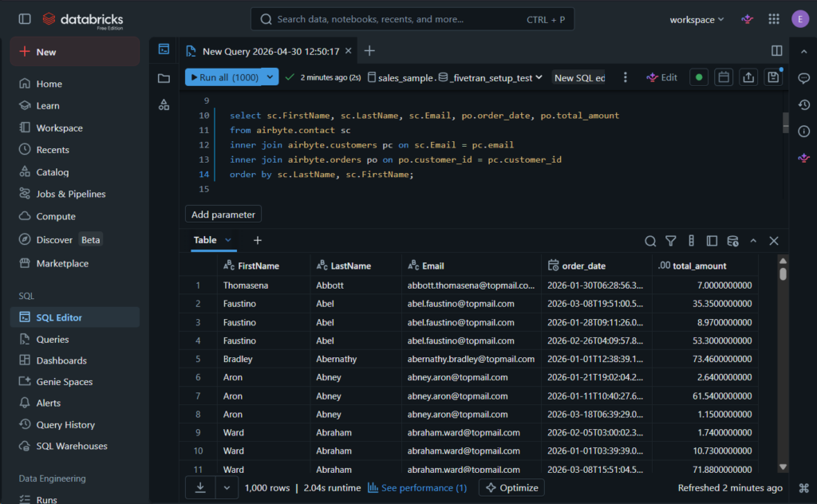
Task: Select the Thomasena first name cell
Action: click(263, 285)
